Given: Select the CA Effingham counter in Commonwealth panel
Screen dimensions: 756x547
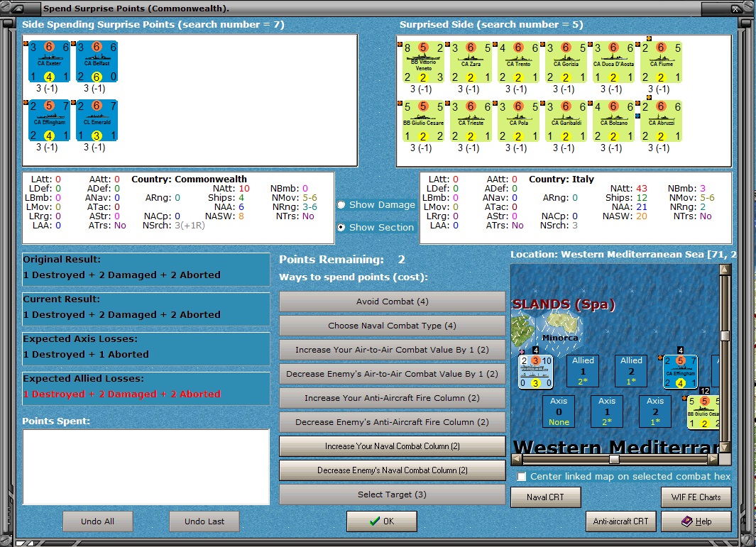Looking at the screenshot, I should tap(49, 121).
